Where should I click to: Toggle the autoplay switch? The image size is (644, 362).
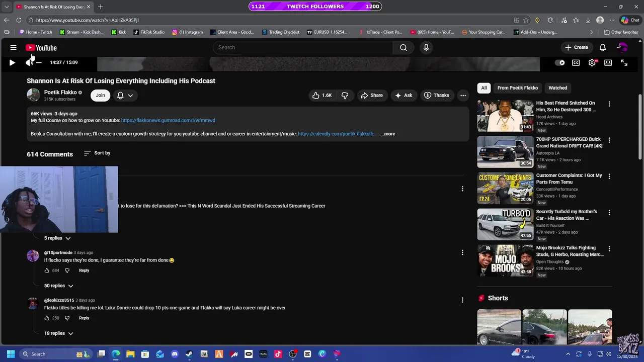click(x=560, y=63)
